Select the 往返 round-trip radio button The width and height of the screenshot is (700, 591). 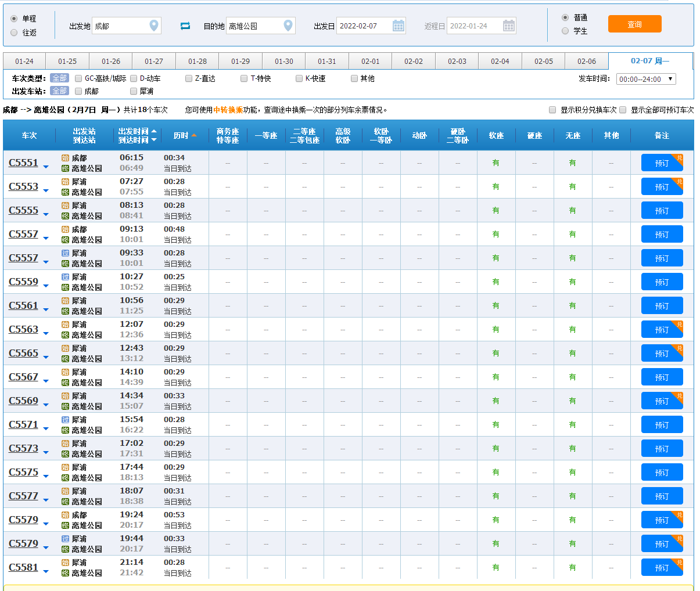14,33
